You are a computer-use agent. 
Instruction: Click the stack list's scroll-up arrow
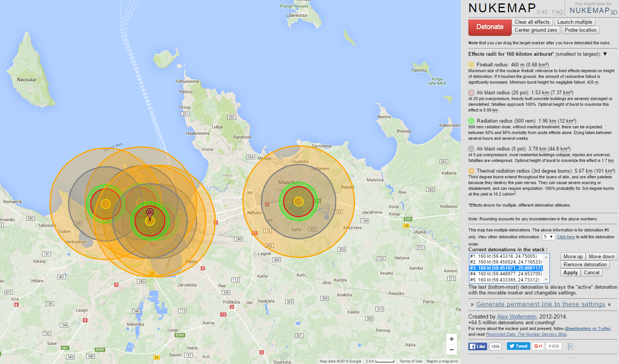coord(546,257)
